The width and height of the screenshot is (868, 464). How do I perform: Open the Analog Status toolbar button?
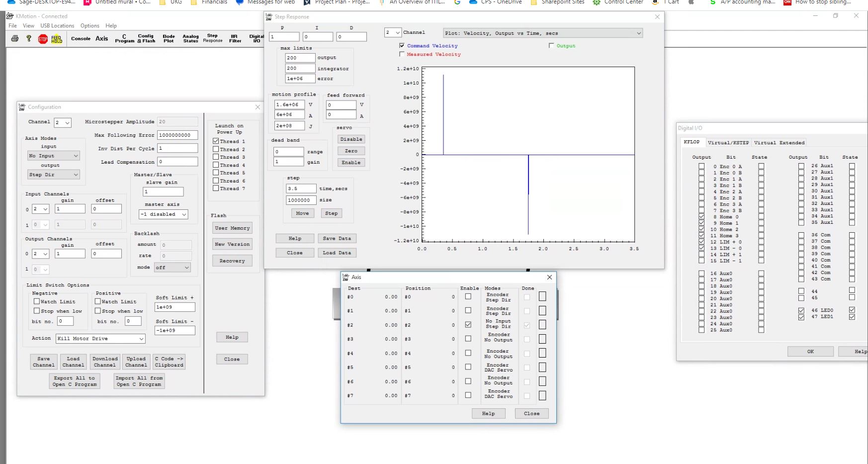pyautogui.click(x=190, y=39)
